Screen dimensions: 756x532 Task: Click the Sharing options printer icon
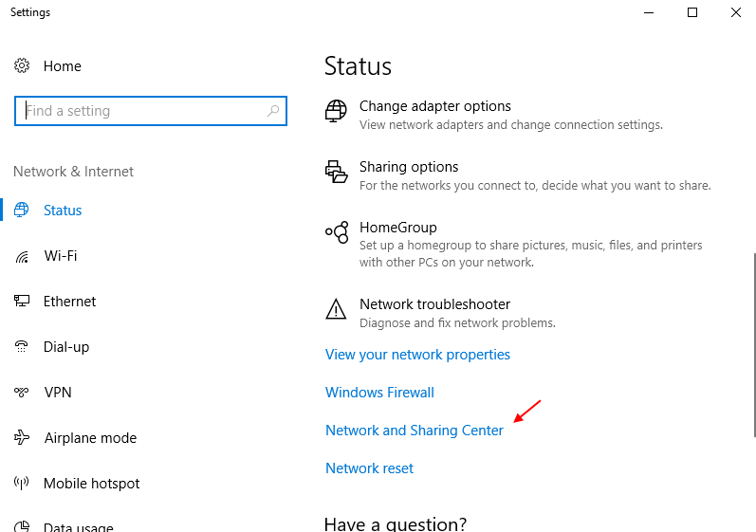point(336,172)
